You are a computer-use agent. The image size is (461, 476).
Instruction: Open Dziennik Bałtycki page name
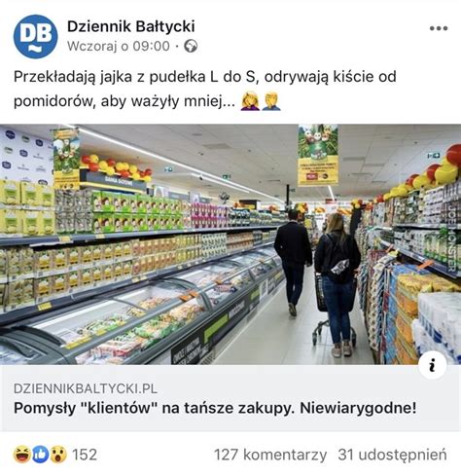(x=131, y=26)
